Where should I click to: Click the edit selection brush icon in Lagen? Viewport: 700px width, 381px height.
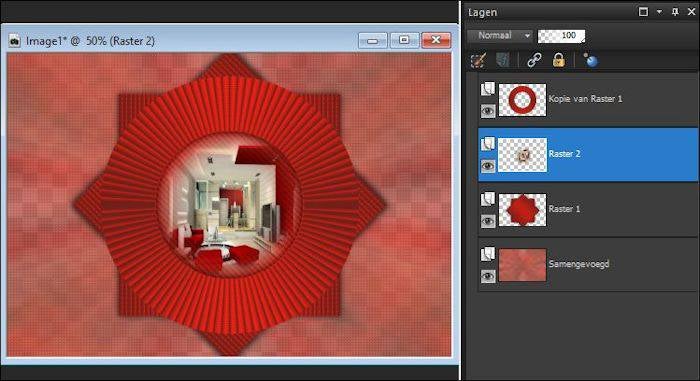click(479, 60)
